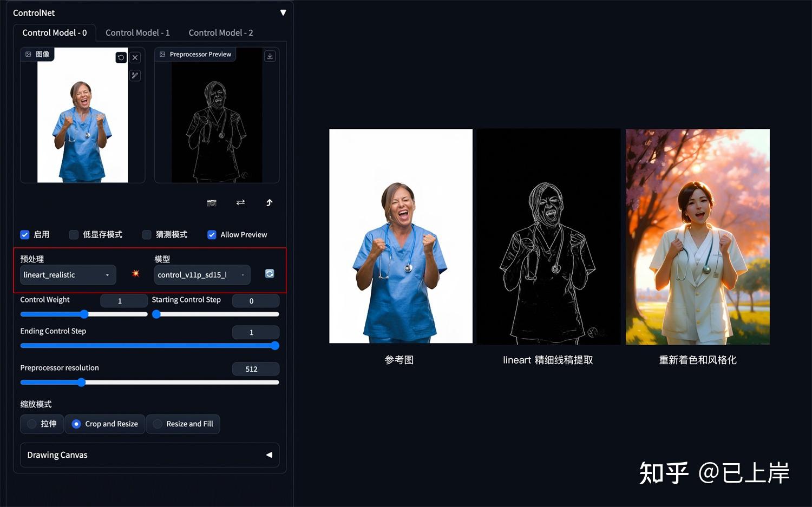Viewport: 812px width, 507px height.
Task: Enable 低显存模式 checkbox
Action: [x=74, y=234]
